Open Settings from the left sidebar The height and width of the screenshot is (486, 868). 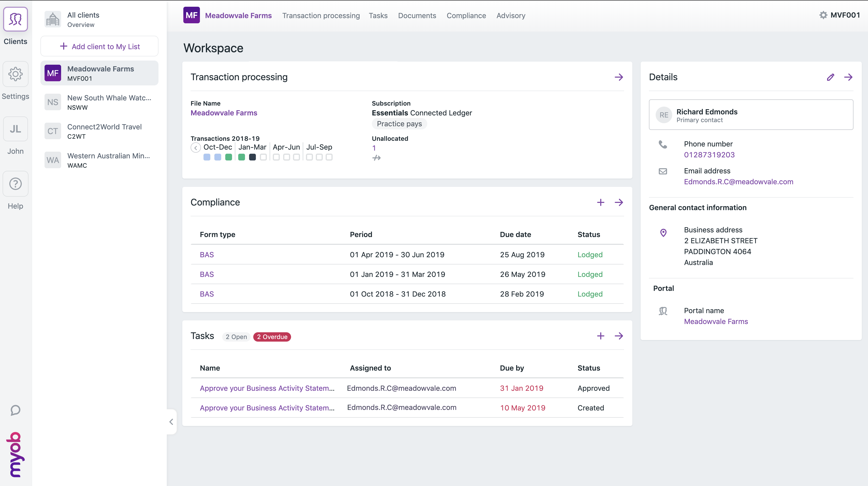(x=16, y=74)
